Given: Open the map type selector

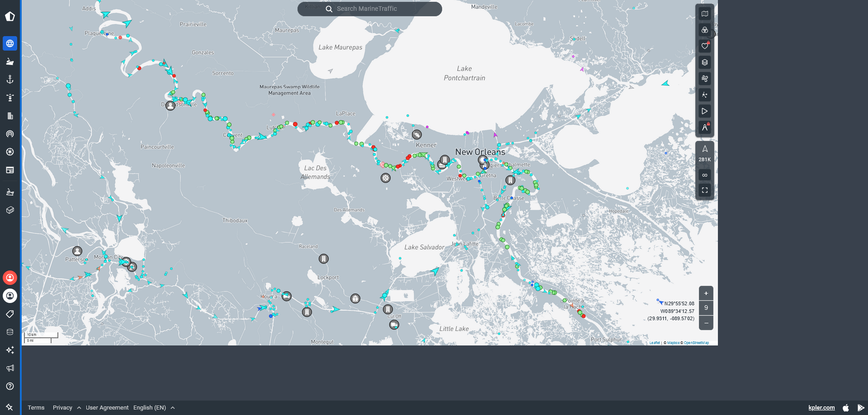Looking at the screenshot, I should [705, 14].
